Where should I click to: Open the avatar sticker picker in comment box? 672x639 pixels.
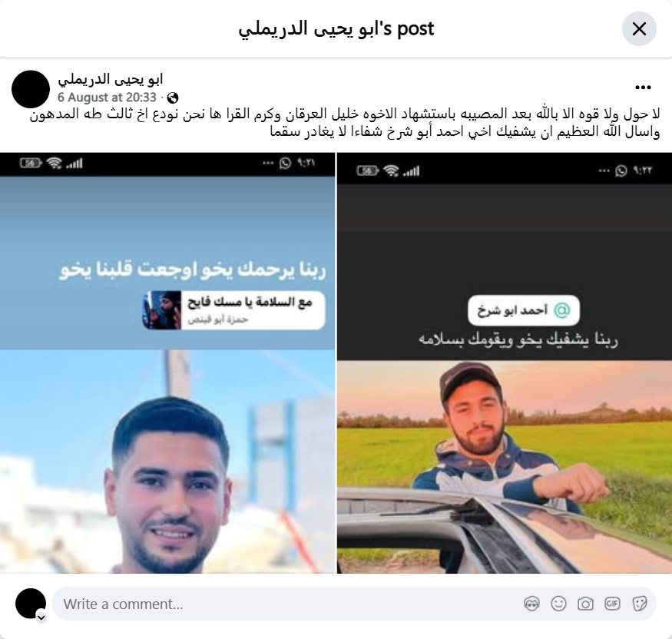[531, 604]
